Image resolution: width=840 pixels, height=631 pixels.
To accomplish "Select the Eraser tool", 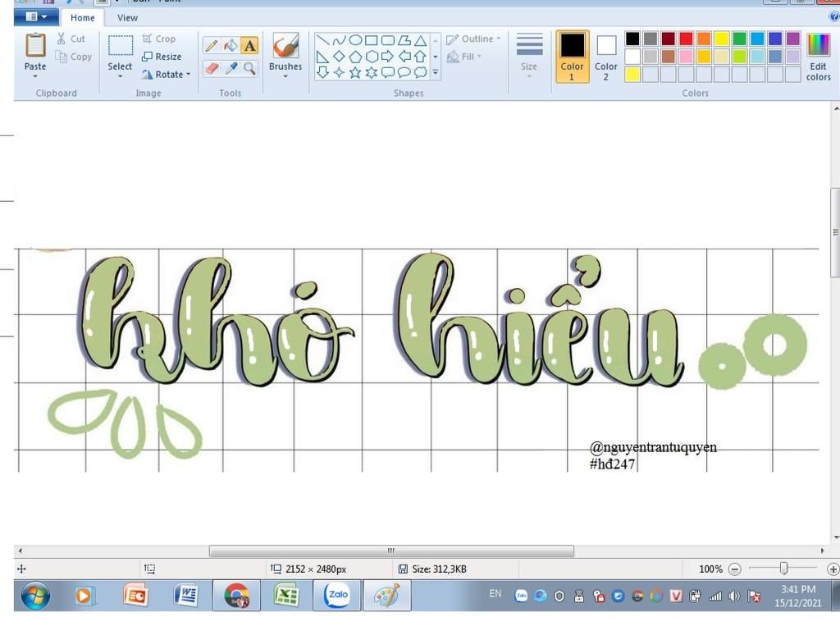I will click(212, 68).
